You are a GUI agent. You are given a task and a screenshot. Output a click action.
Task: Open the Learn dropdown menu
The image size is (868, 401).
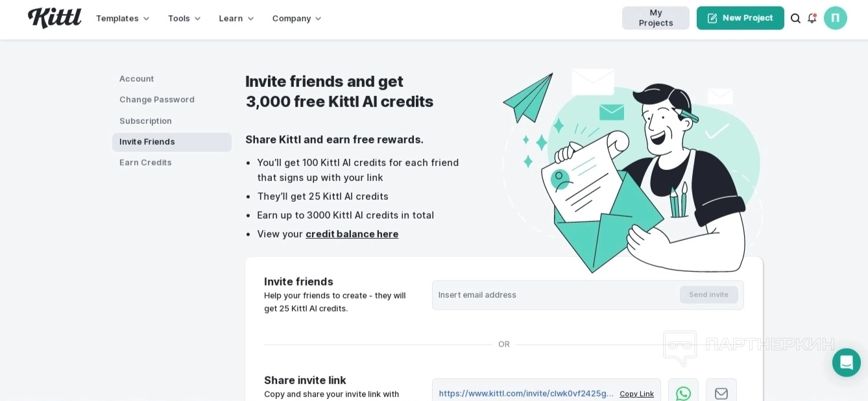(236, 18)
